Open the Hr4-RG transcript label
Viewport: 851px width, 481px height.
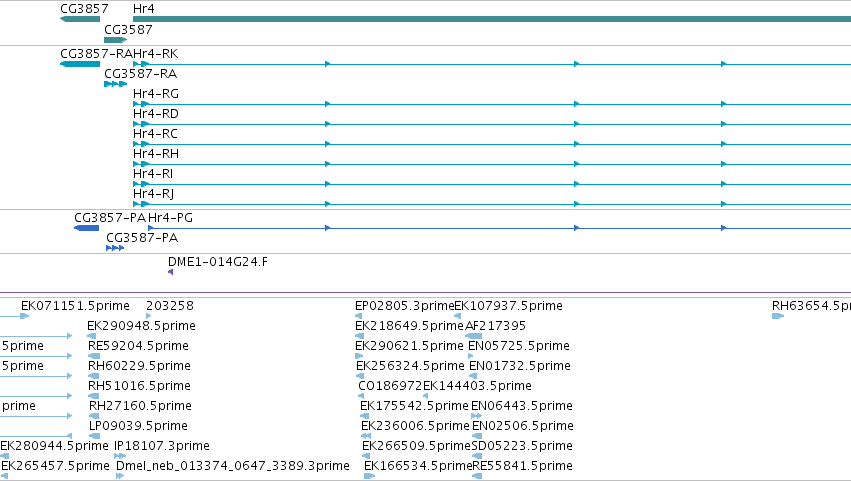(x=156, y=94)
